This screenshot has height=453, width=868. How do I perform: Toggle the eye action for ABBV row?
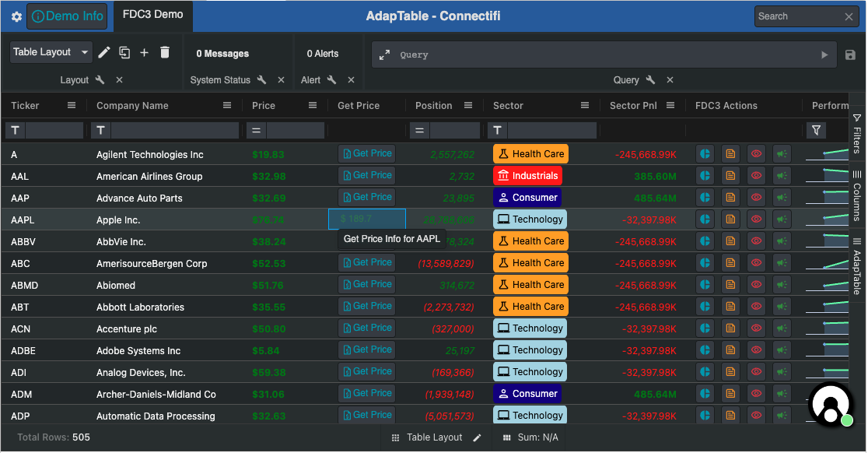[756, 241]
